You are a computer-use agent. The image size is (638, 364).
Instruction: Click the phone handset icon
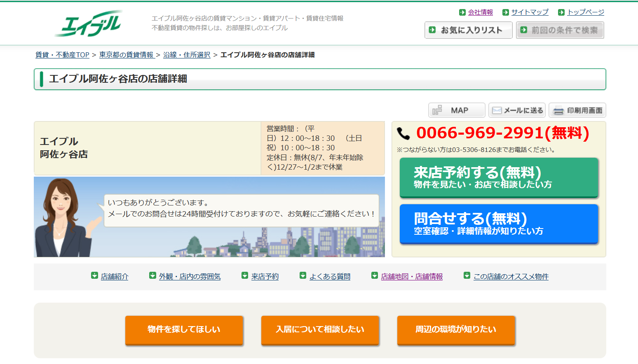coord(403,133)
